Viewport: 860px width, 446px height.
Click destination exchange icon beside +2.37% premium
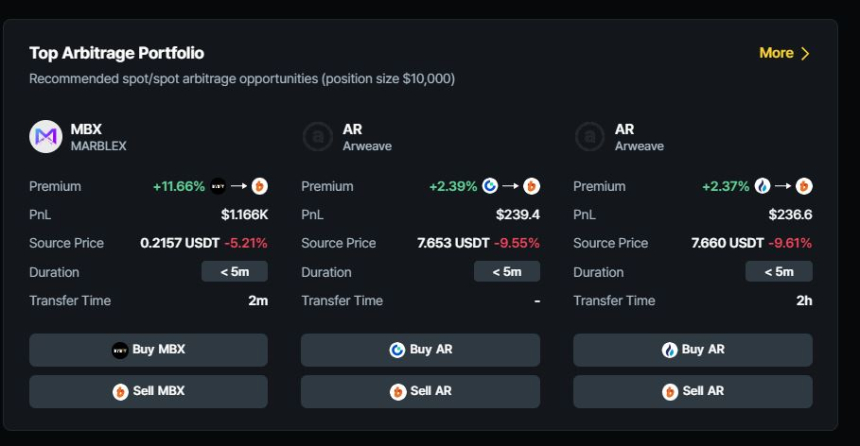[x=804, y=186]
